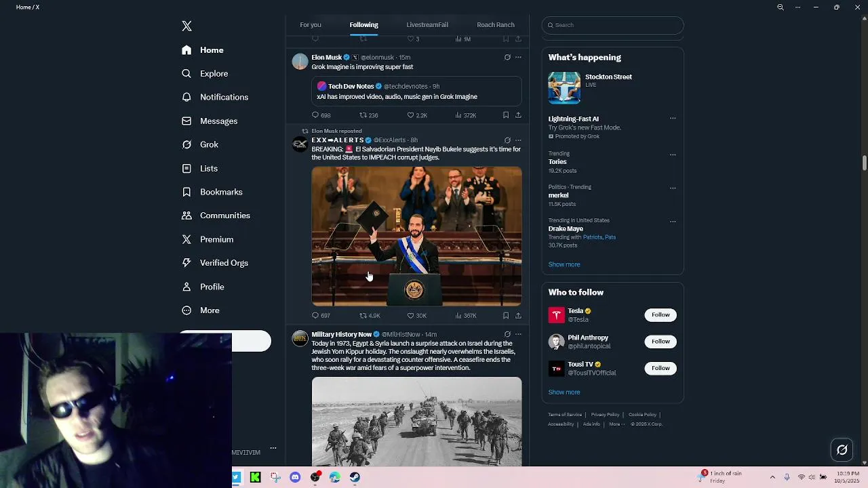Viewport: 868px width, 488px height.
Task: Reply to the ExxAlerts post
Action: [321, 316]
